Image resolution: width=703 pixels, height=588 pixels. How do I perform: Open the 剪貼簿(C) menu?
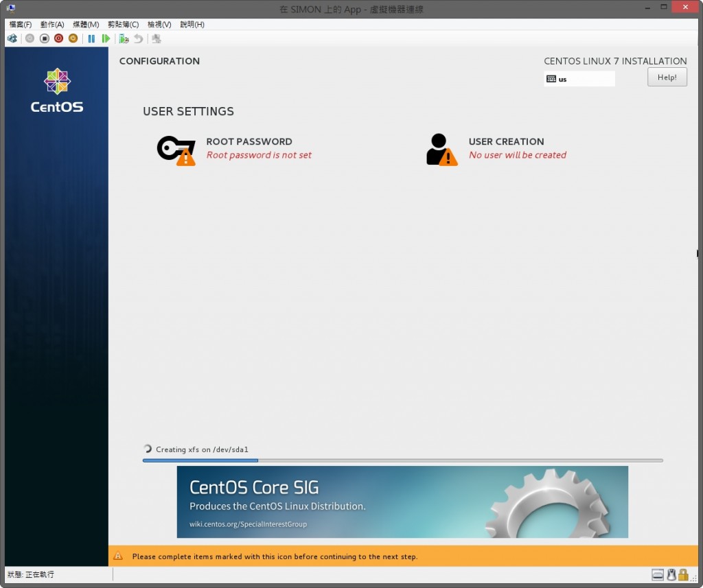click(124, 24)
